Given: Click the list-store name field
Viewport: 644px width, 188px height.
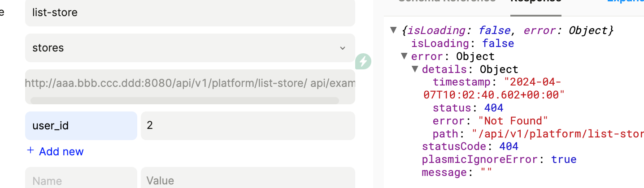Looking at the screenshot, I should click(x=190, y=13).
